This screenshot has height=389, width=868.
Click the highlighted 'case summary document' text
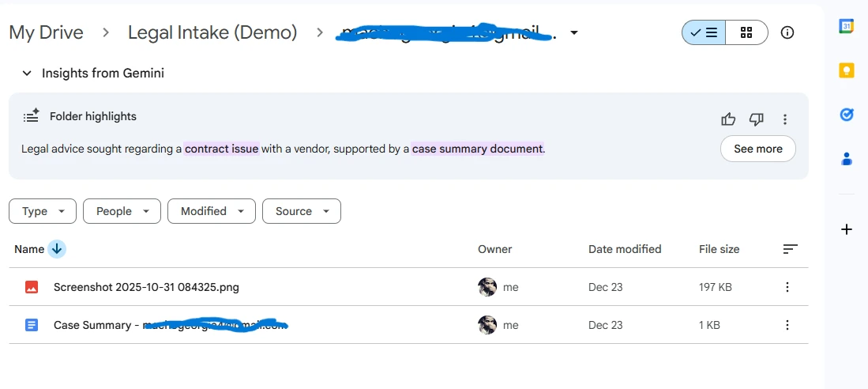coord(477,149)
